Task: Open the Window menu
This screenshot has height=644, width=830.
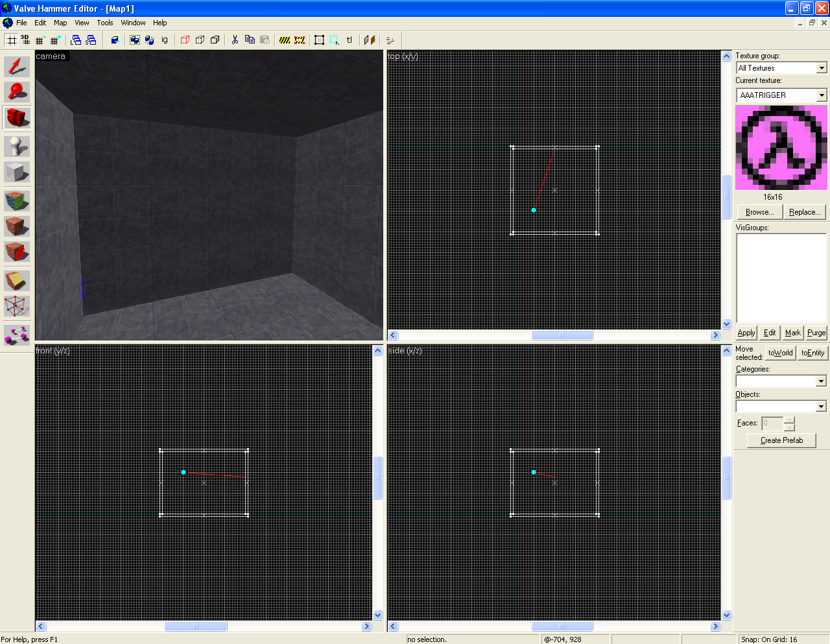Action: (134, 23)
